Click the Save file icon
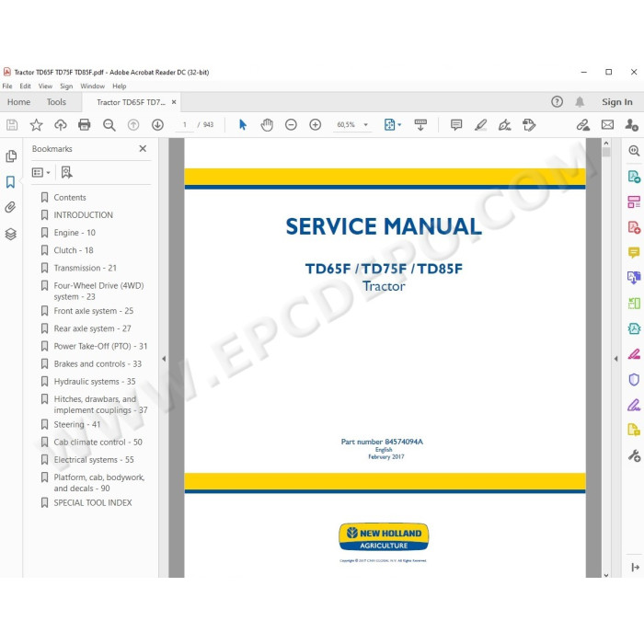Viewport: 644px width, 644px height. (12, 125)
